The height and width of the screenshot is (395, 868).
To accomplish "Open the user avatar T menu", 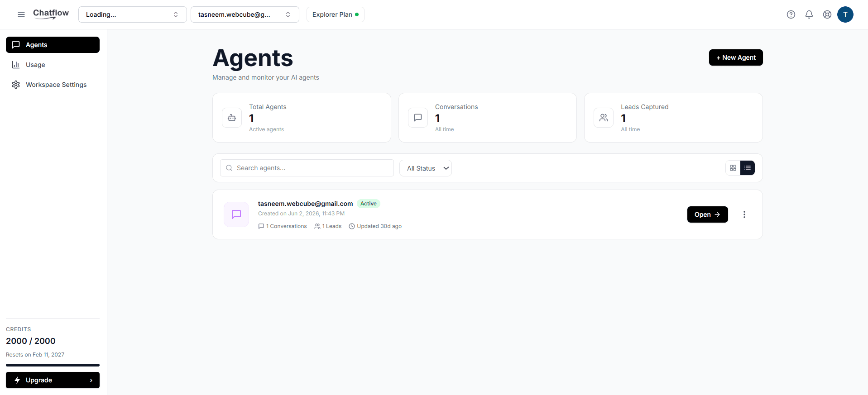I will (845, 14).
